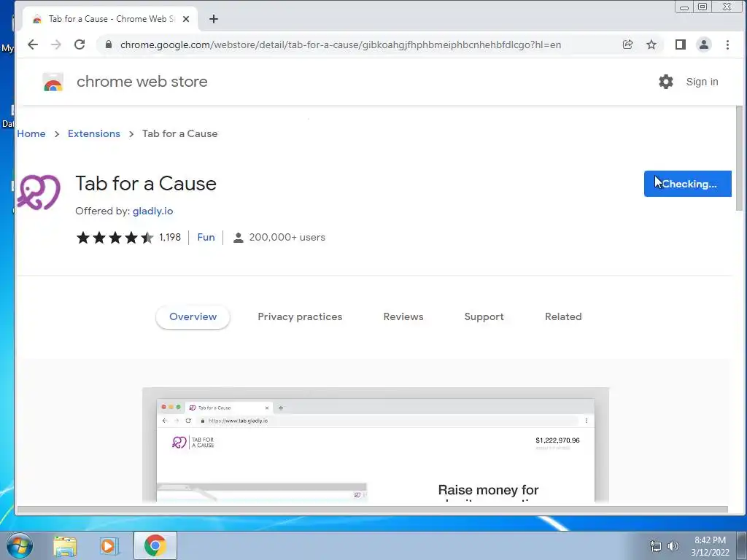747x560 pixels.
Task: Open the Support tab
Action: point(484,317)
